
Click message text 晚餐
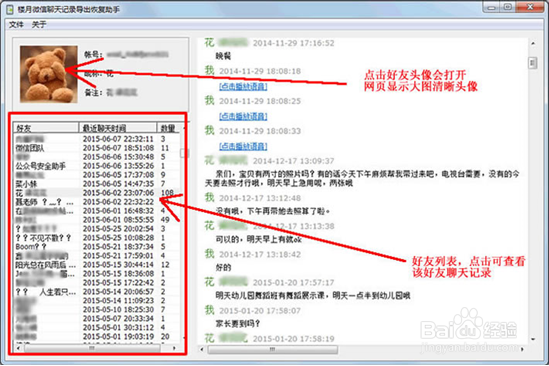(x=223, y=56)
